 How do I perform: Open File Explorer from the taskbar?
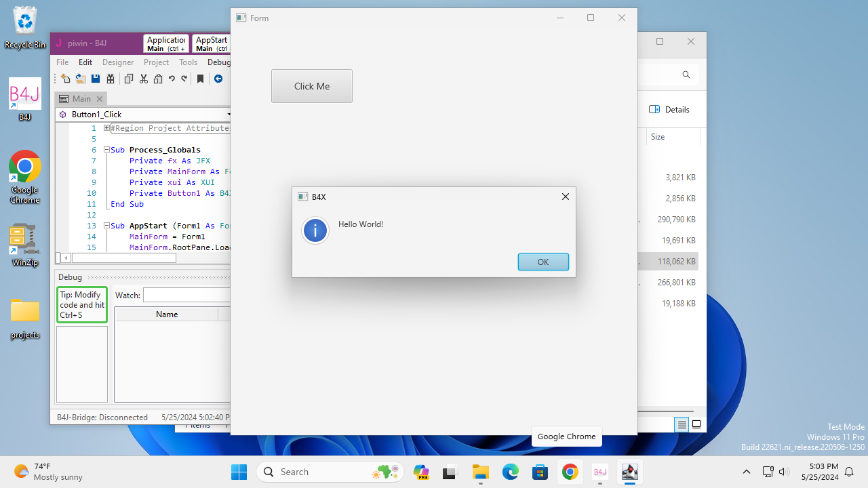click(481, 472)
